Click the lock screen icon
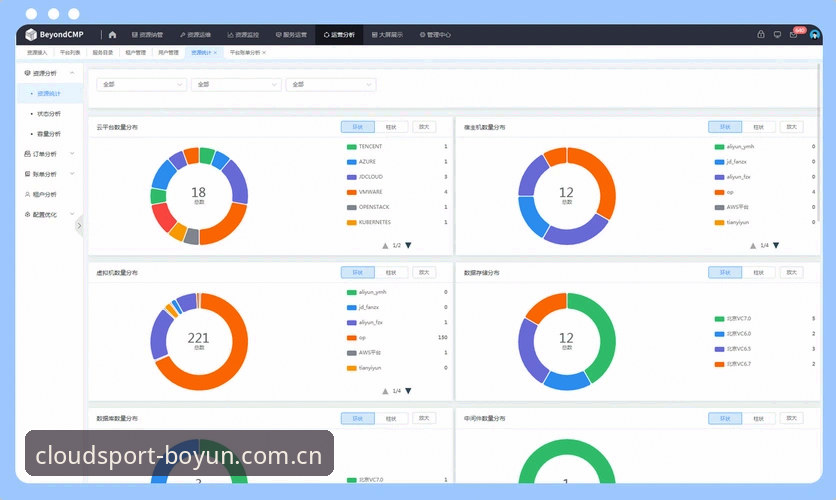This screenshot has width=836, height=500. tap(761, 34)
